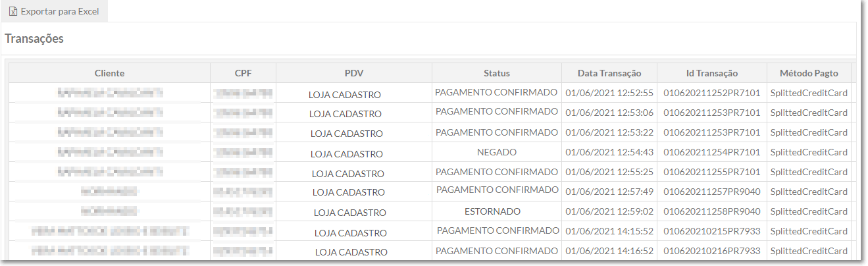Viewport: 868px width, 266px height.
Task: Click the PDV column header
Action: pyautogui.click(x=354, y=73)
